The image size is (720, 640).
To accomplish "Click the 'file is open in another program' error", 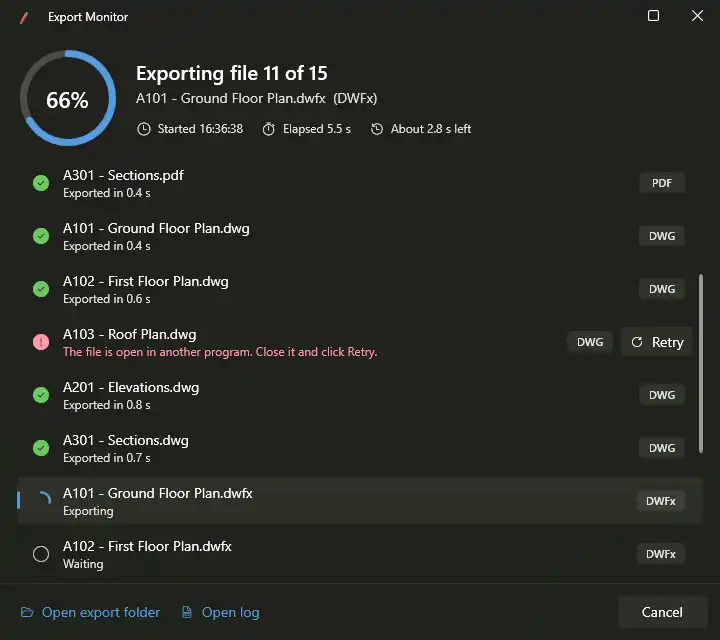I will tap(220, 352).
